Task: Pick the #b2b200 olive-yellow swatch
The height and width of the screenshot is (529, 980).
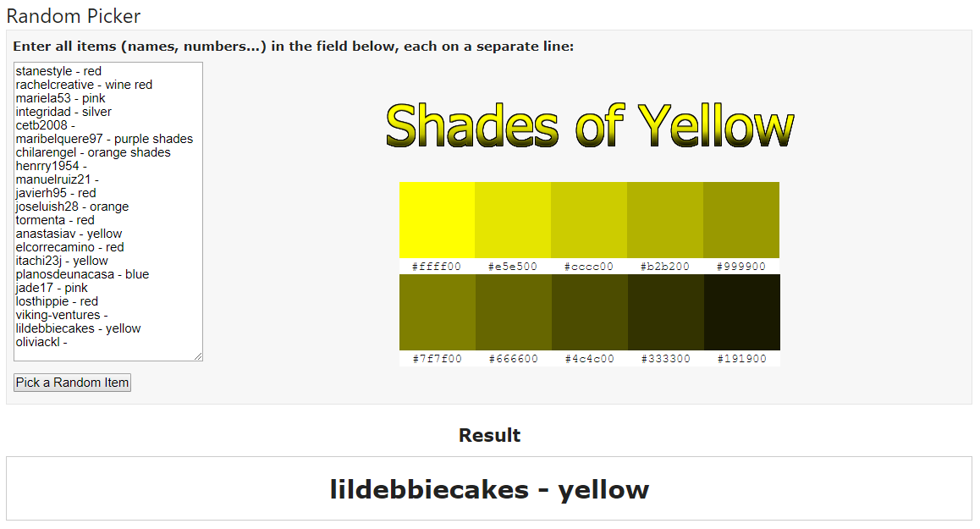Action: pyautogui.click(x=666, y=220)
